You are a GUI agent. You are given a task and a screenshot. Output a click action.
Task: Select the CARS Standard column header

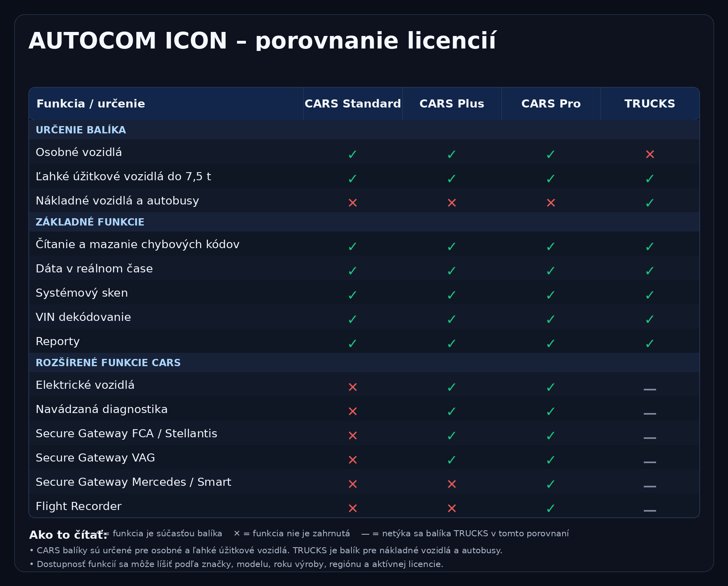coord(353,104)
